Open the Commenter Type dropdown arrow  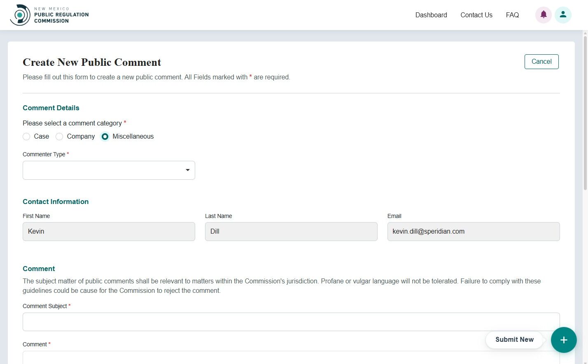[187, 170]
